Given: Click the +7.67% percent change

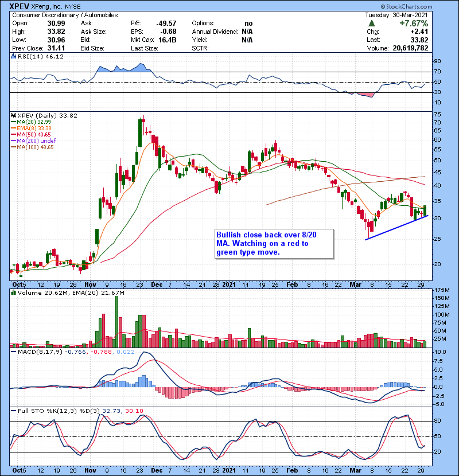Looking at the screenshot, I should 414,24.
